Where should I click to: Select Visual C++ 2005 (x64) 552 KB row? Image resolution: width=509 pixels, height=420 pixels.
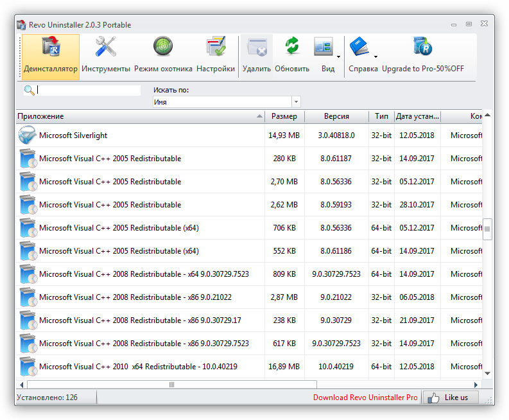(249, 250)
